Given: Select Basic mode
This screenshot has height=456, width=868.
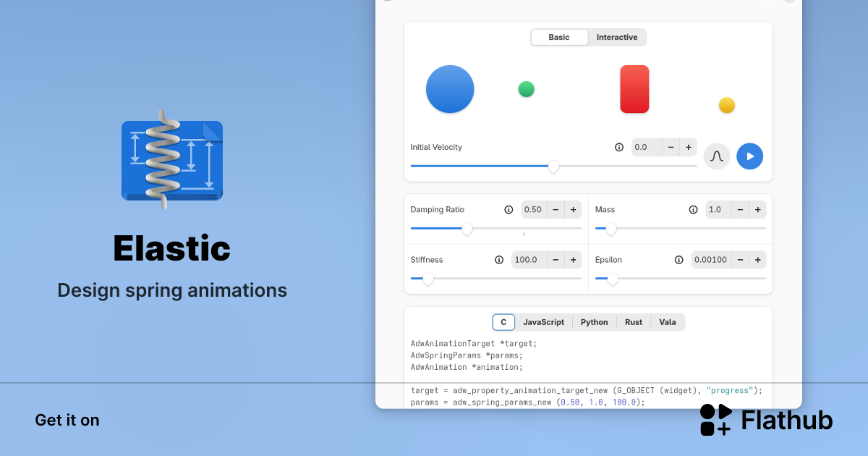Looking at the screenshot, I should click(x=559, y=37).
